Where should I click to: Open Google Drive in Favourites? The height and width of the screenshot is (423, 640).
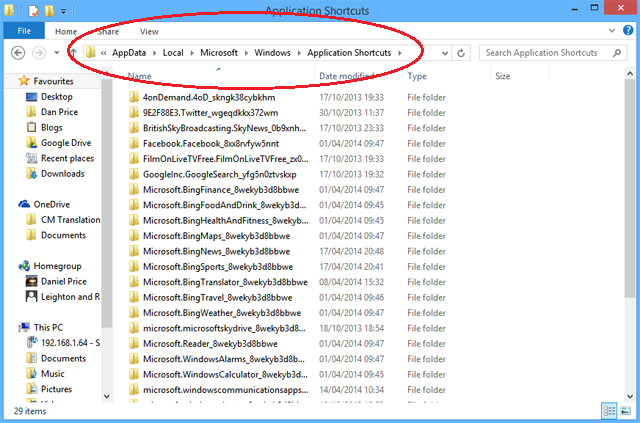coord(66,143)
